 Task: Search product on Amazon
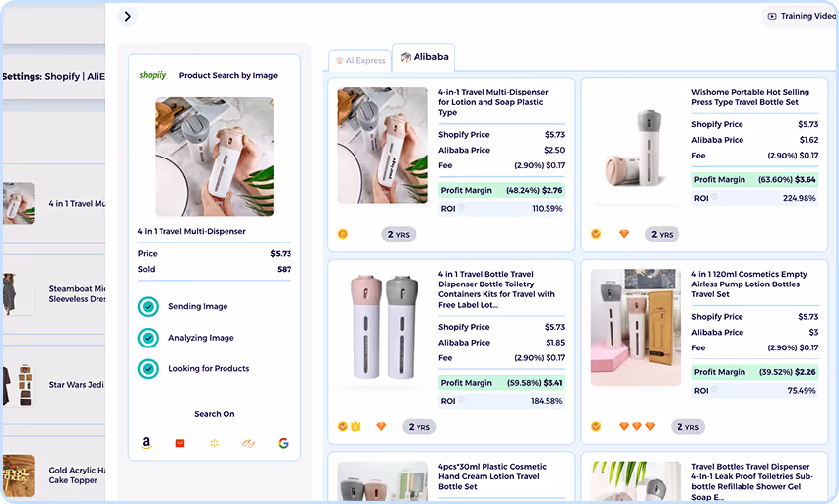click(x=146, y=442)
